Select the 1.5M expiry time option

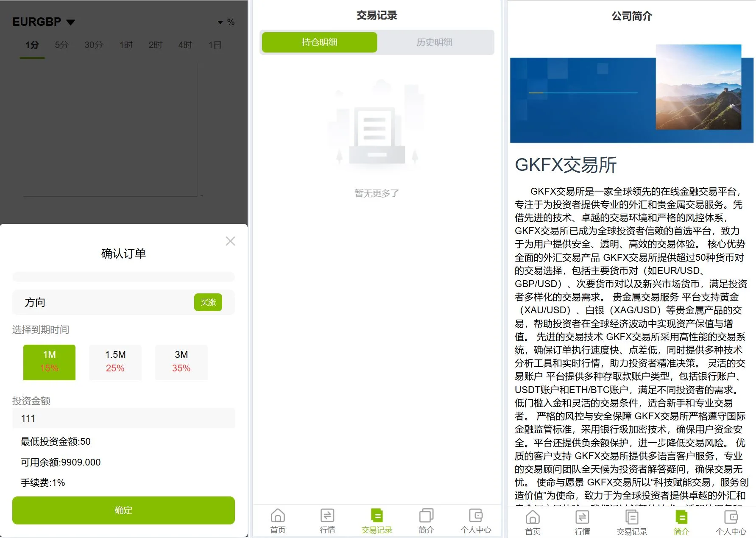pyautogui.click(x=115, y=362)
